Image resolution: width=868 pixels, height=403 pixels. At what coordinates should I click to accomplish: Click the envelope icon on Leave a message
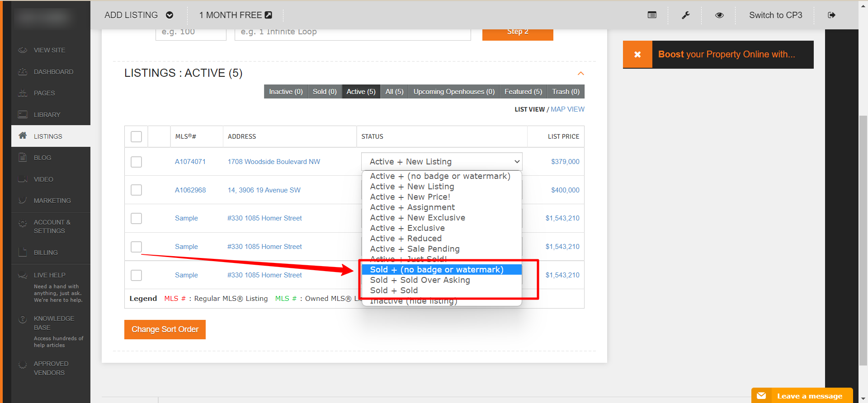[x=761, y=396]
